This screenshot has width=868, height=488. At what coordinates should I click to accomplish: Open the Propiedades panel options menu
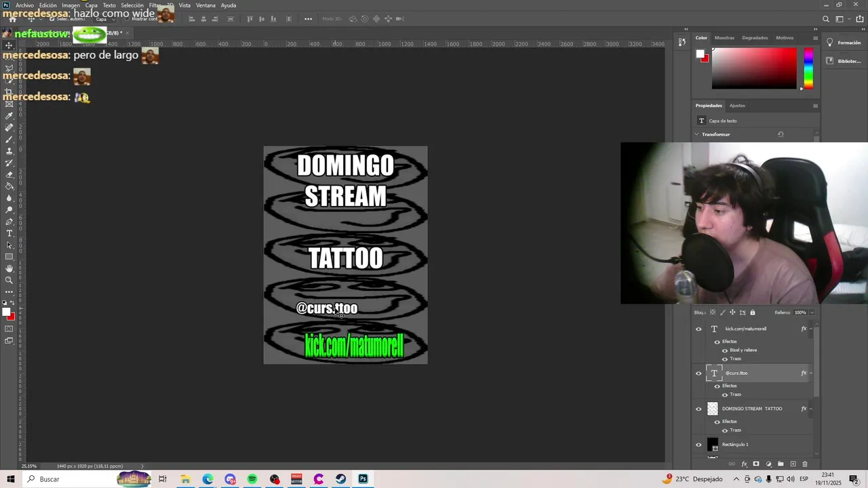click(x=815, y=106)
